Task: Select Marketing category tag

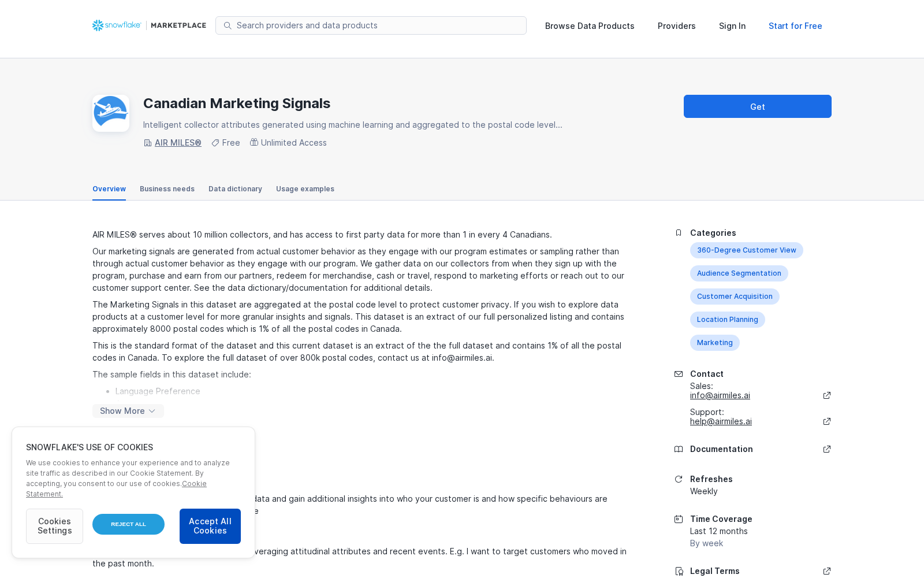Action: (714, 343)
